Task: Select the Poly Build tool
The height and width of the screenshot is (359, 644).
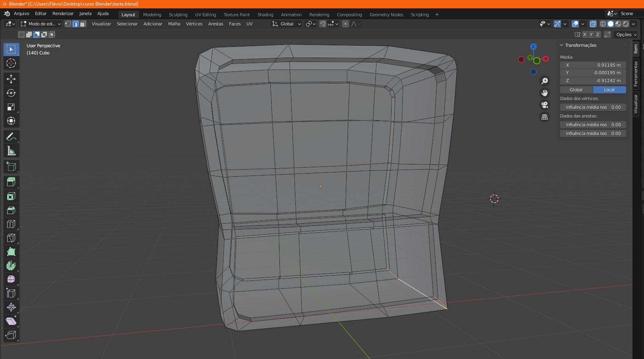Action: pos(11,252)
